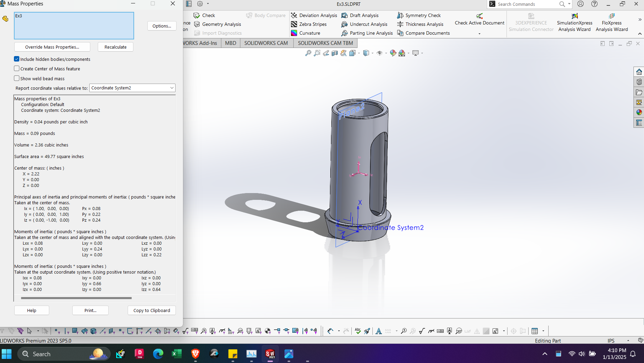Switch to the SOLIDWORKS CAM tab
The height and width of the screenshot is (363, 644).
click(x=266, y=43)
